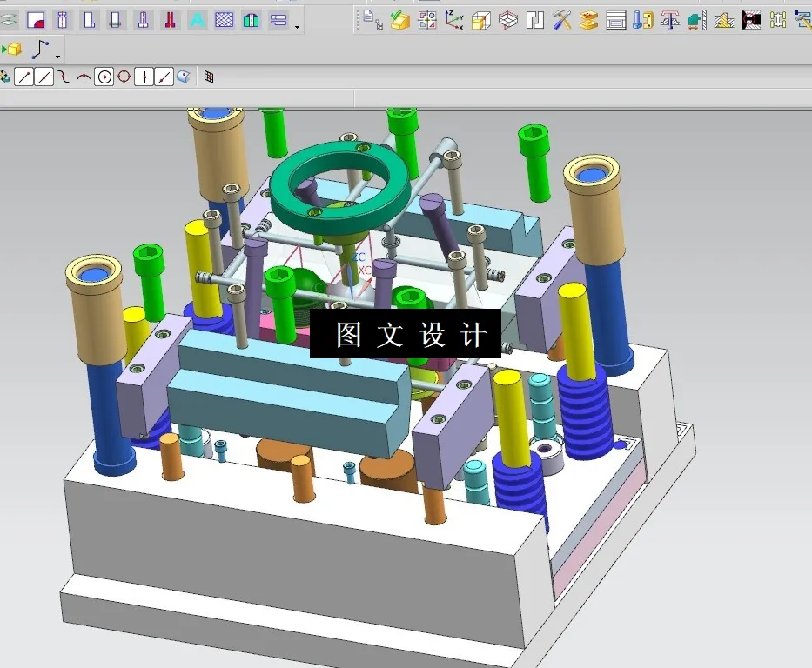The height and width of the screenshot is (668, 812).
Task: Open the Standard Parts tool
Action: tap(642, 19)
